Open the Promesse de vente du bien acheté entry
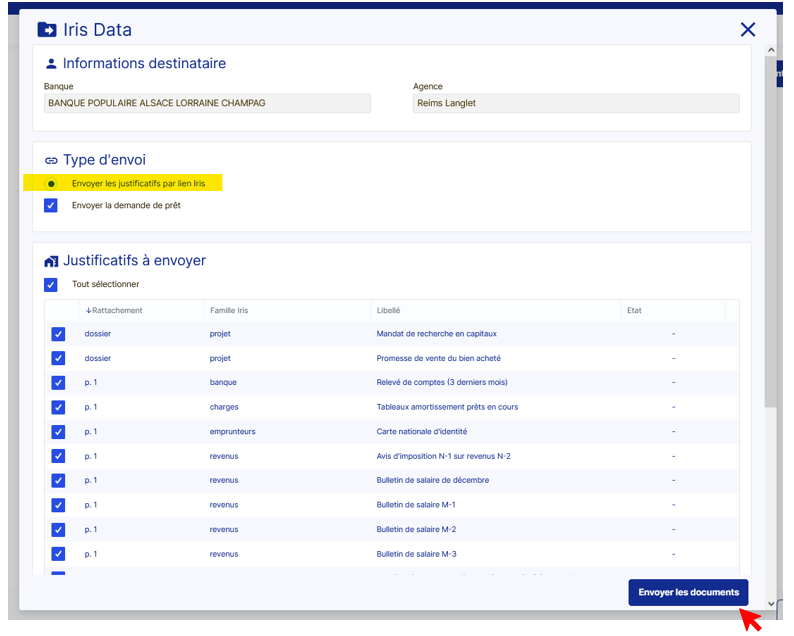The width and height of the screenshot is (794, 636). pyautogui.click(x=438, y=358)
